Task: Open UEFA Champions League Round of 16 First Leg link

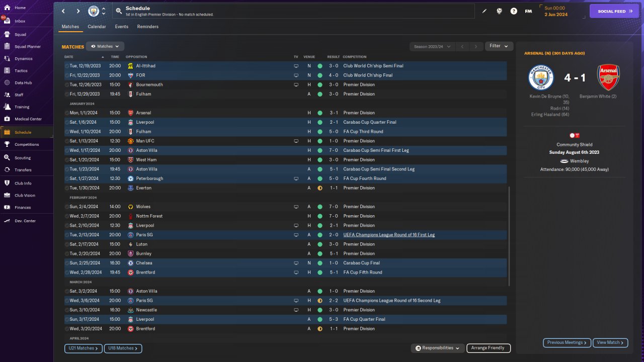Action: pyautogui.click(x=389, y=235)
